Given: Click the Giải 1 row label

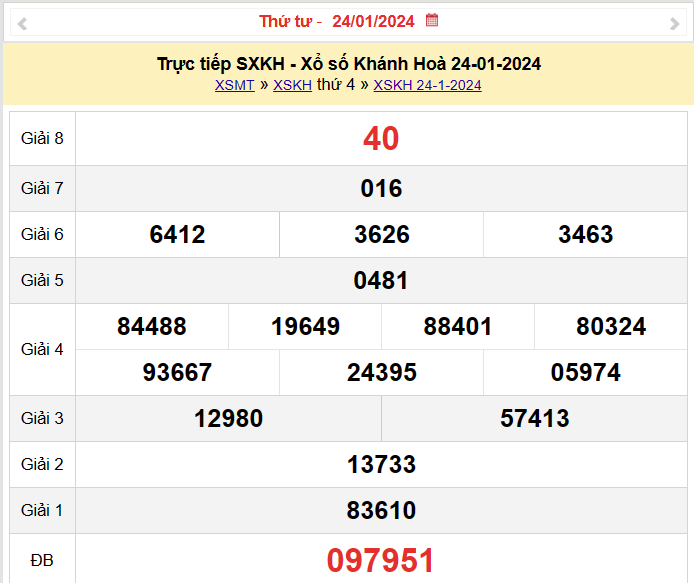Looking at the screenshot, I should (x=42, y=510).
